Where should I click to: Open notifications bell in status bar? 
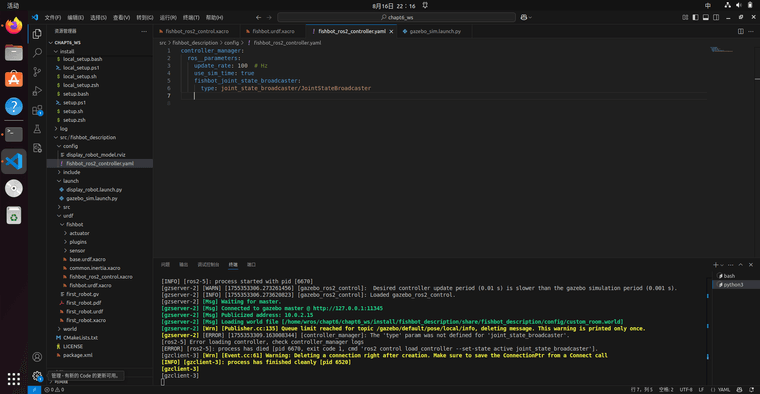(751, 390)
